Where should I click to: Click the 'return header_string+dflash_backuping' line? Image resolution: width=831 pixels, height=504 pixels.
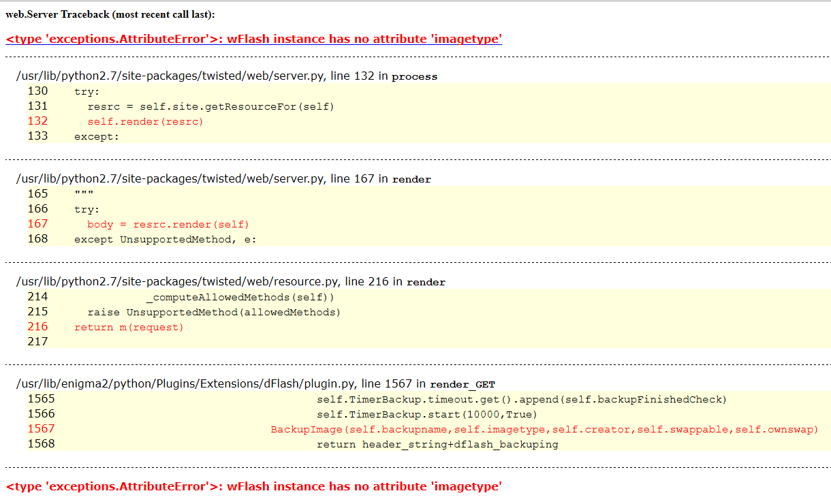point(437,444)
